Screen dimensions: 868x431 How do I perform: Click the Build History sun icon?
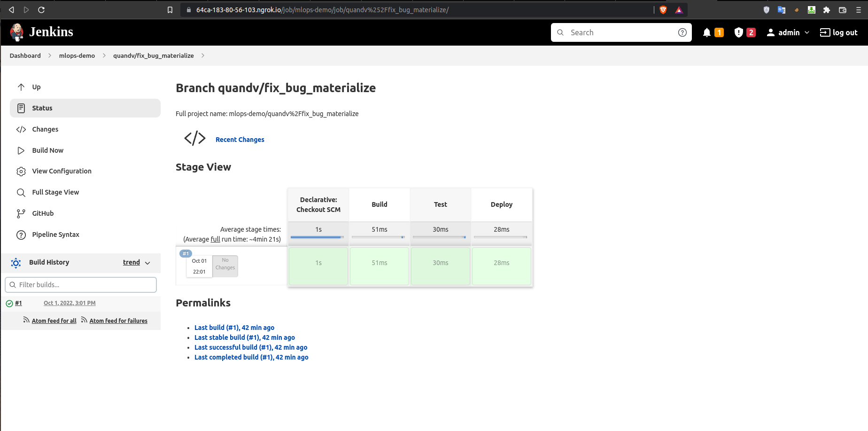pyautogui.click(x=16, y=263)
